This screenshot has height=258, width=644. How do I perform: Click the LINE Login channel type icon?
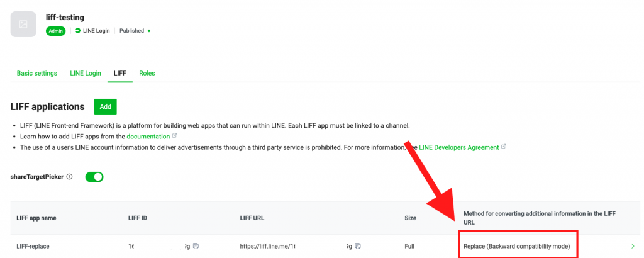pyautogui.click(x=78, y=31)
